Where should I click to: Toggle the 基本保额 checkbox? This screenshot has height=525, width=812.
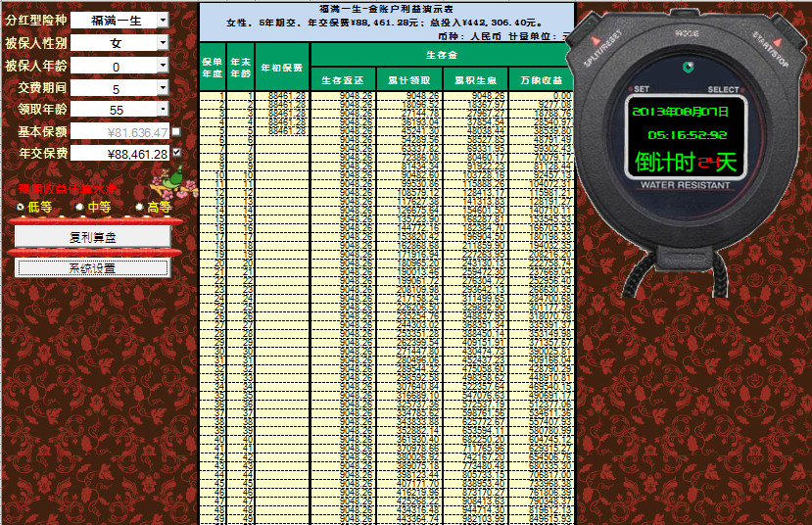(x=176, y=132)
